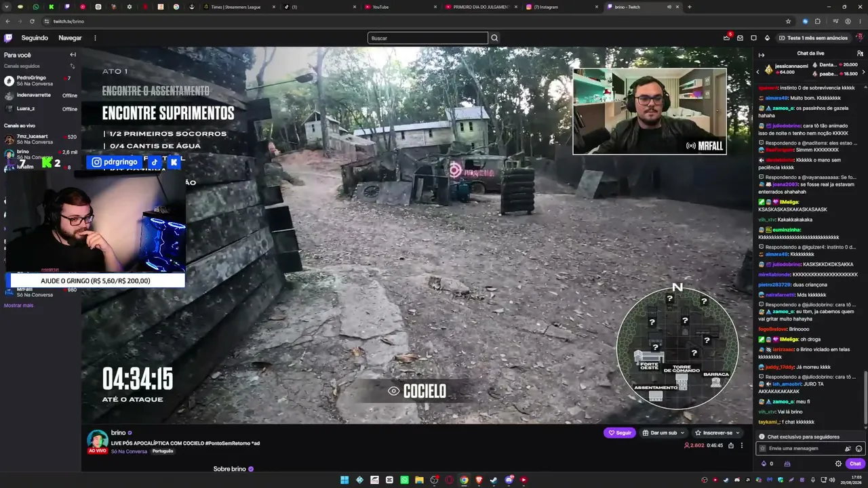Show previous gift leaderboard entry
This screenshot has width=868, height=488.
point(758,70)
